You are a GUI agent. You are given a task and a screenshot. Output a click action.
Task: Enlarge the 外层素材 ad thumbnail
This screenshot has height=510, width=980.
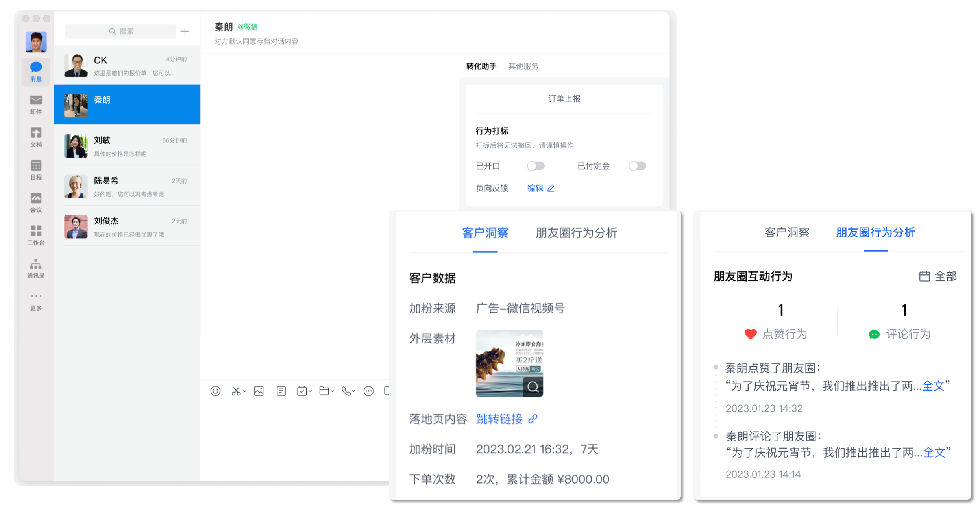(533, 387)
